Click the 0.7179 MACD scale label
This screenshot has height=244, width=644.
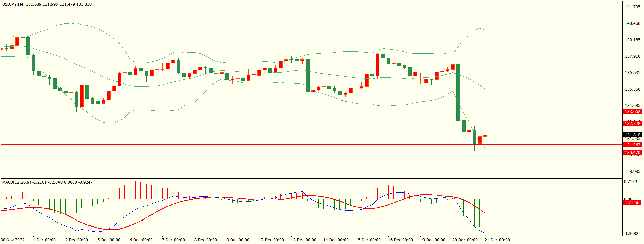[x=630, y=182]
